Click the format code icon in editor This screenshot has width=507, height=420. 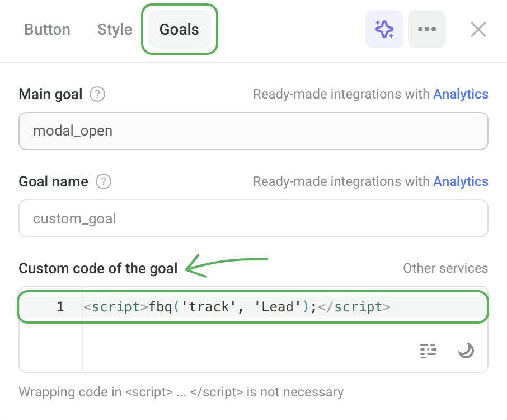[428, 351]
